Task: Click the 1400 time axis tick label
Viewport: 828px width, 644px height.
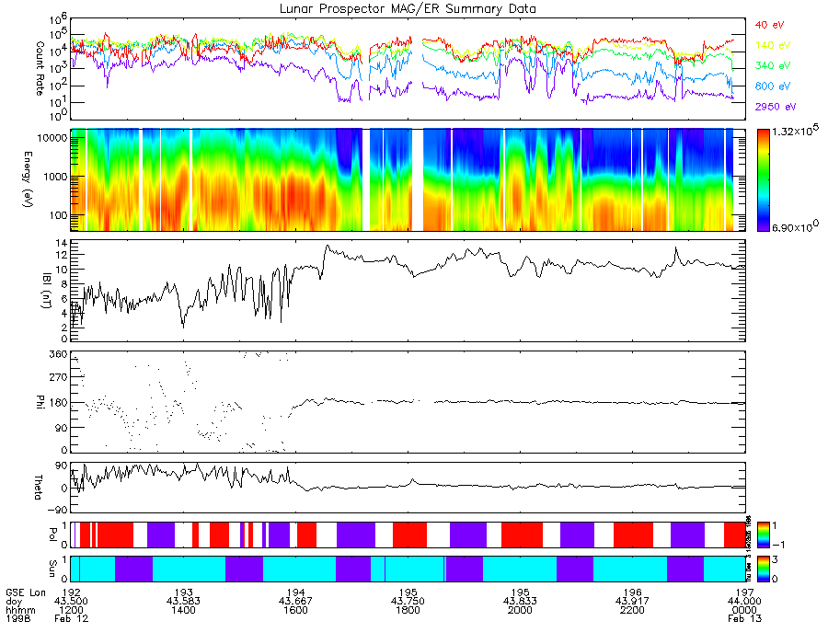Action: click(183, 610)
